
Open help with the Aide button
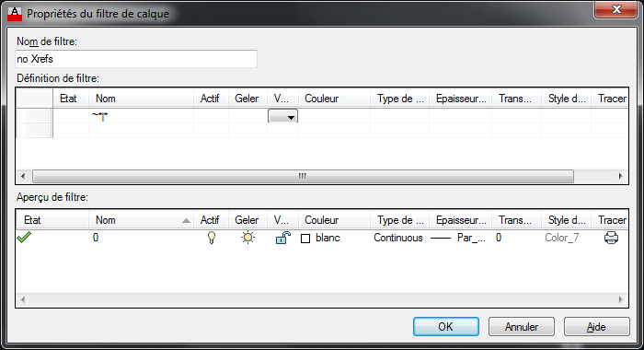pos(596,327)
